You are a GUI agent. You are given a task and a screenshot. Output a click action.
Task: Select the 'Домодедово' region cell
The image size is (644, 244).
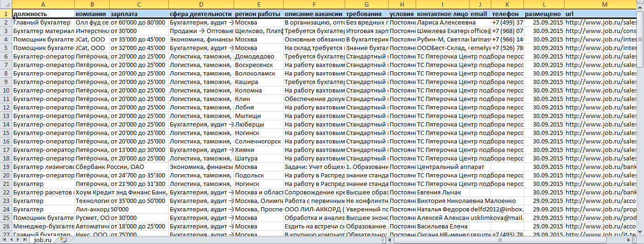click(x=259, y=56)
